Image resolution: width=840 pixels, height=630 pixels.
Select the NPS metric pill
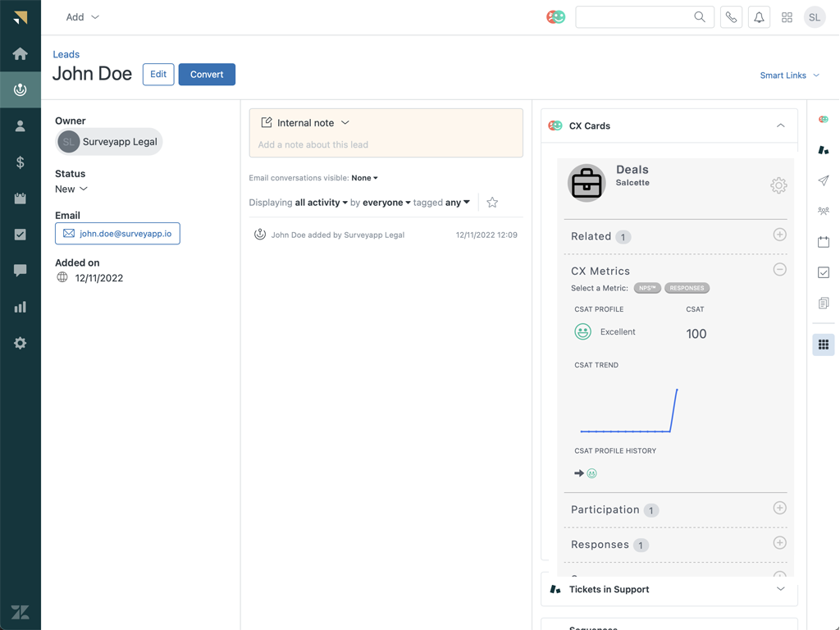[x=647, y=288]
